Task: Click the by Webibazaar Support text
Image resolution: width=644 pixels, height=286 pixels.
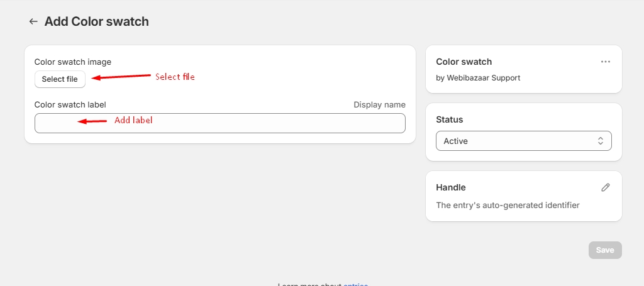Action: 478,78
